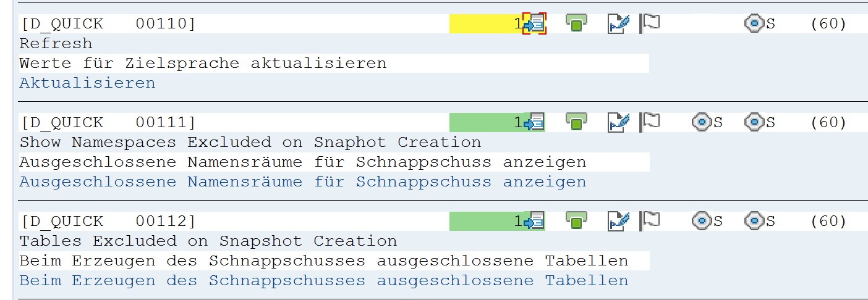Open the pencil edit icon for row 00112
Viewport: 868px width, 300px height.
[x=618, y=221]
